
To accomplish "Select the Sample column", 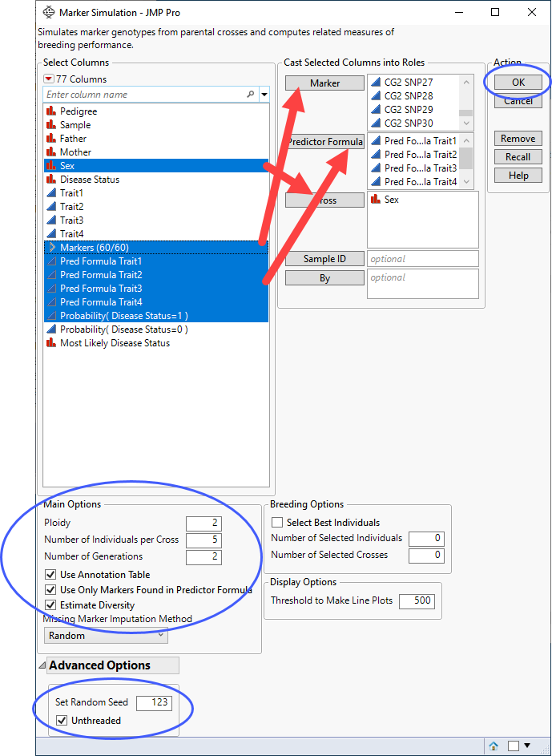I will pos(156,125).
